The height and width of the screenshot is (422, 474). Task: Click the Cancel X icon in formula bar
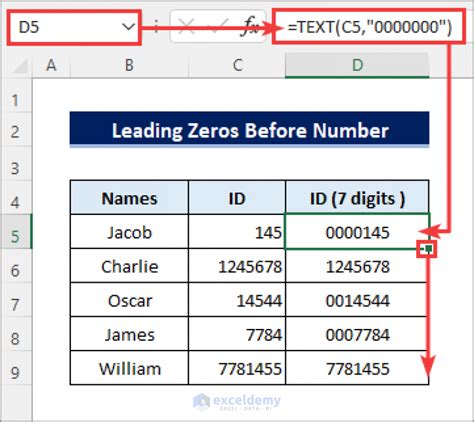point(186,27)
